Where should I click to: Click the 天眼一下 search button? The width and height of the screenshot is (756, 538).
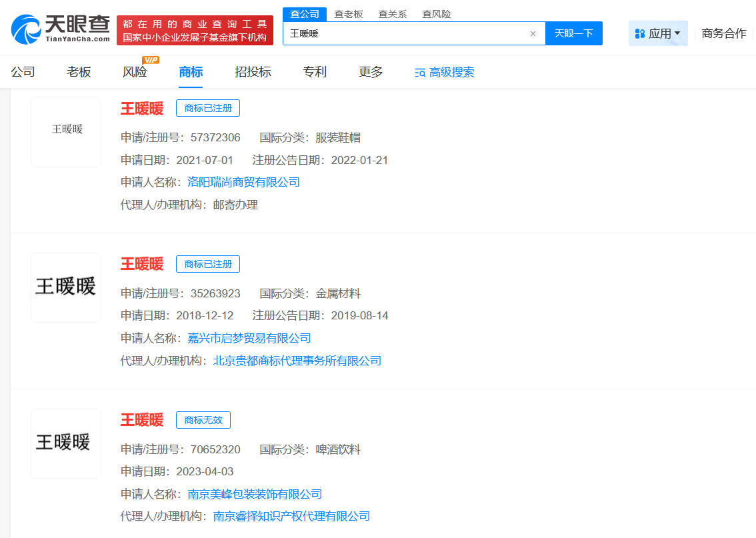pos(574,33)
